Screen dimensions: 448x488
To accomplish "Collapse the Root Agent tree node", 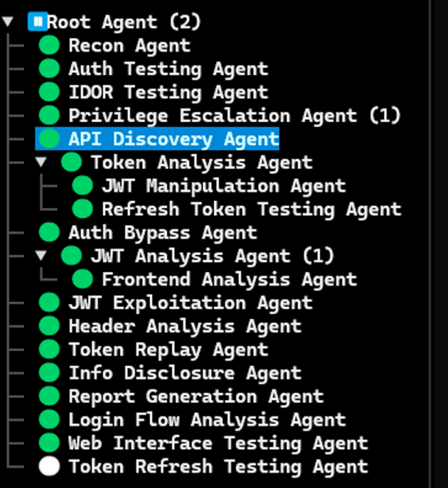I will click(x=8, y=22).
